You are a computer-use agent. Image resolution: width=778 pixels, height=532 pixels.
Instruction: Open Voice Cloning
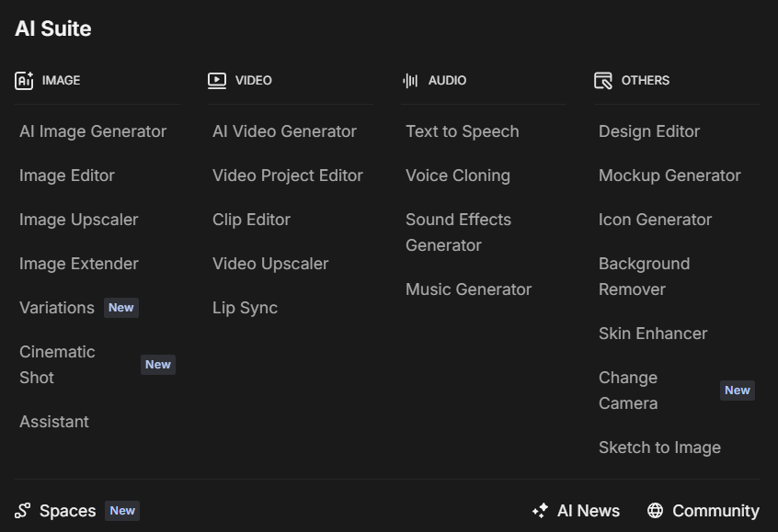pyautogui.click(x=458, y=175)
